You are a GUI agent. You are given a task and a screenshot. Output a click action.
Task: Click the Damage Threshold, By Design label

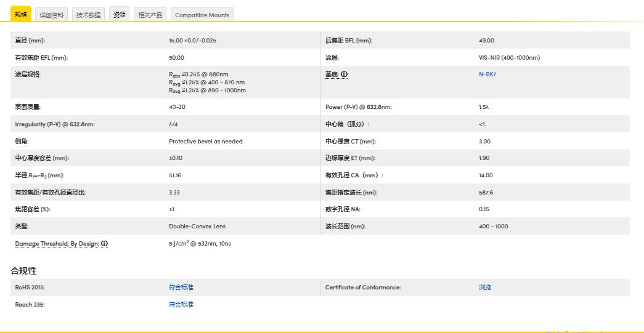click(x=57, y=244)
